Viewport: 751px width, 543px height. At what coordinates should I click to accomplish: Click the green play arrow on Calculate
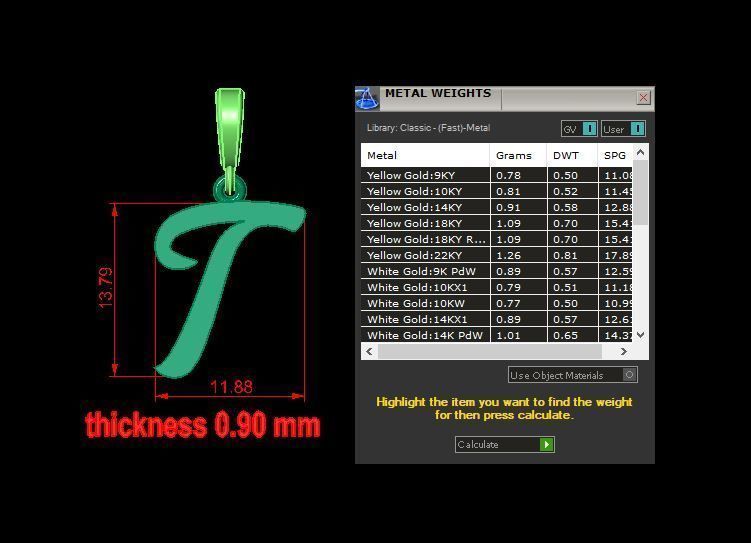(546, 444)
